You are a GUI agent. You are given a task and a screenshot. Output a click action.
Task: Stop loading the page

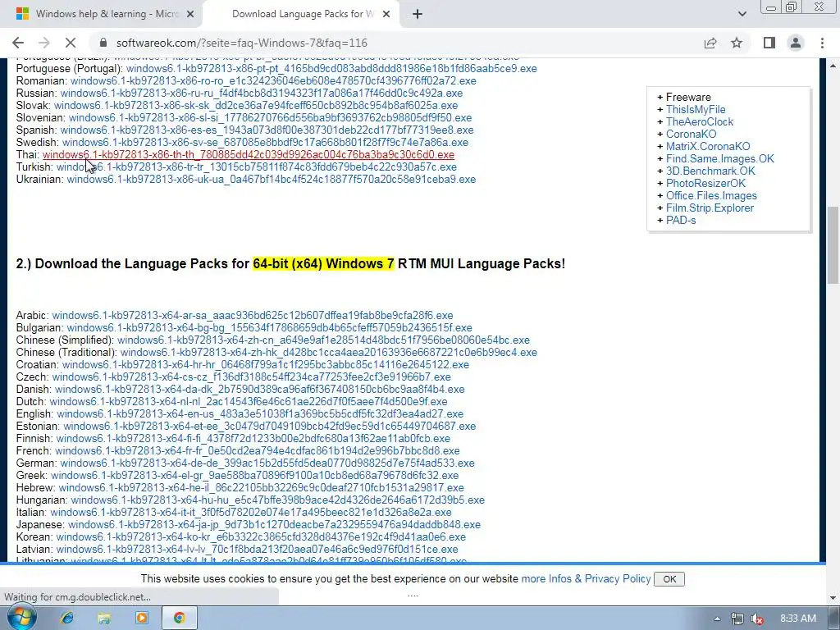coord(71,43)
